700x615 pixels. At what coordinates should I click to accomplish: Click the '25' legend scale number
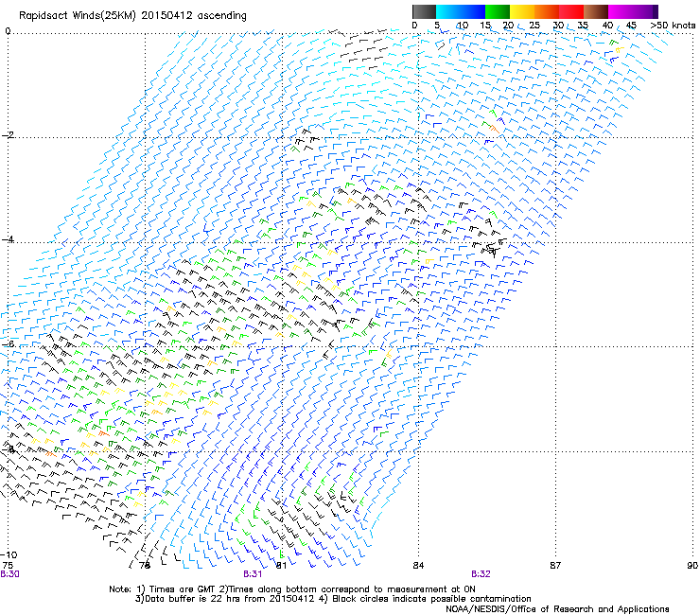click(x=534, y=25)
